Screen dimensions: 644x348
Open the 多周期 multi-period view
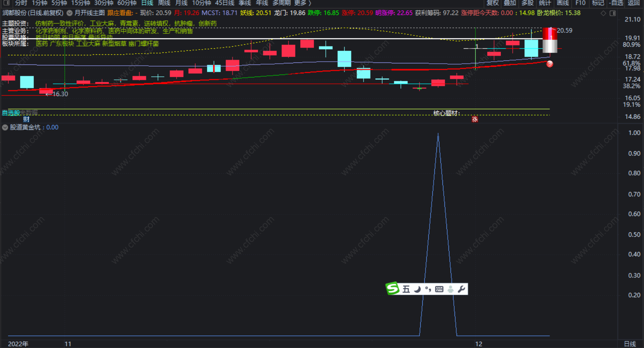tap(281, 3)
